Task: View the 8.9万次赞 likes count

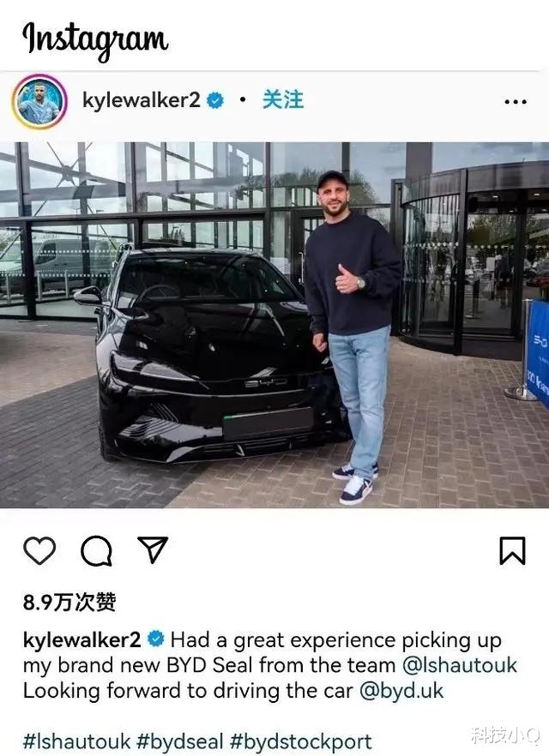Action: point(69,602)
